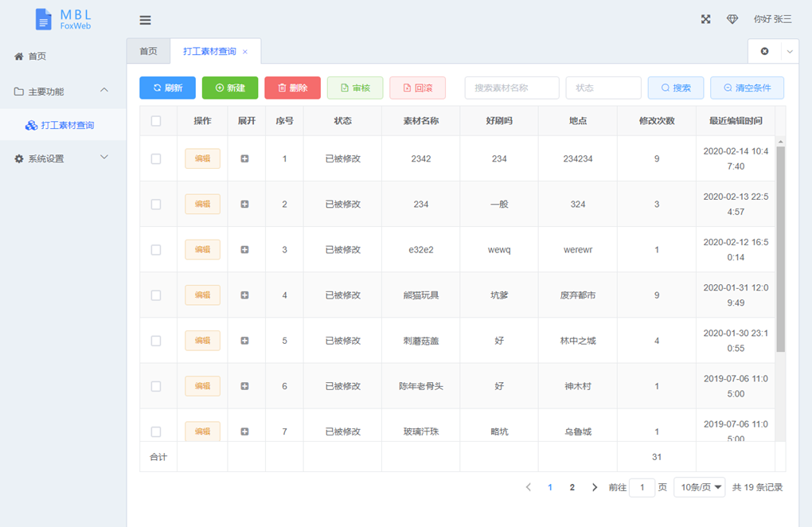Click the 最近编辑时间 column header
Viewport: 812px width, 527px height.
point(736,121)
